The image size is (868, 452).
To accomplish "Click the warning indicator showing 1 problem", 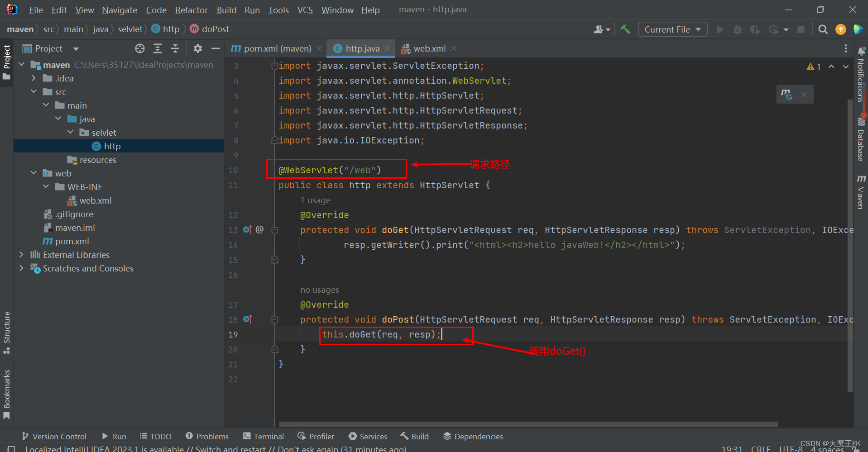I will pyautogui.click(x=814, y=67).
